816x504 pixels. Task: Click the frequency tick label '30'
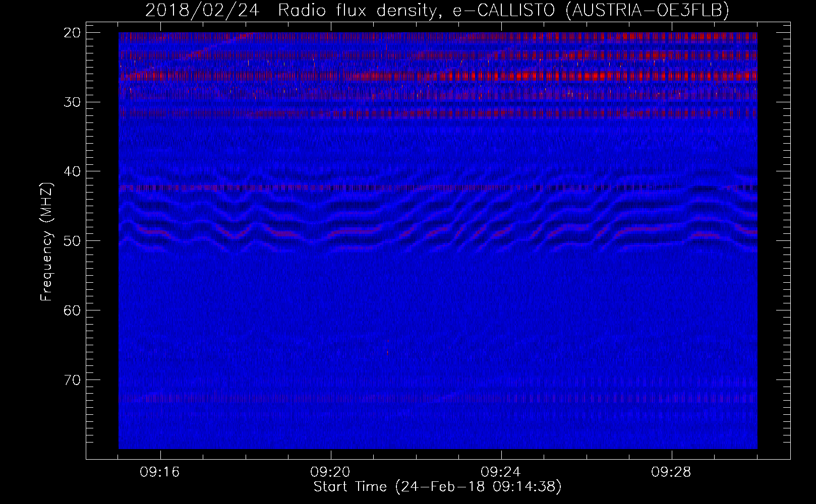click(72, 102)
